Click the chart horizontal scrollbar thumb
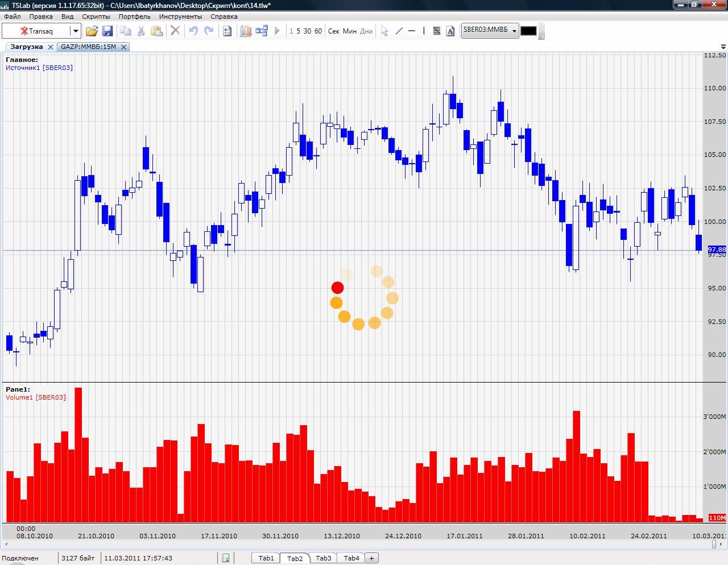 coord(713,544)
